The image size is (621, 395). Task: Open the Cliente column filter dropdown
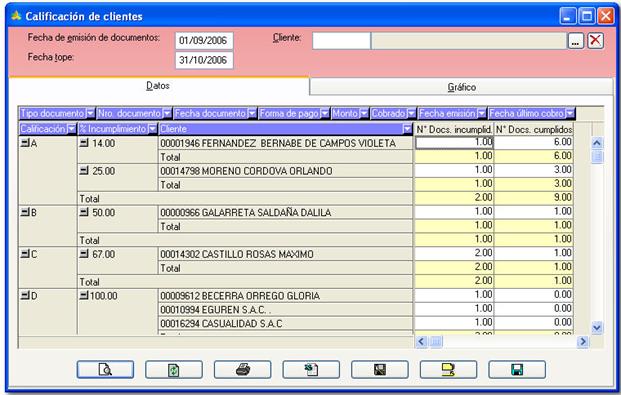(407, 129)
